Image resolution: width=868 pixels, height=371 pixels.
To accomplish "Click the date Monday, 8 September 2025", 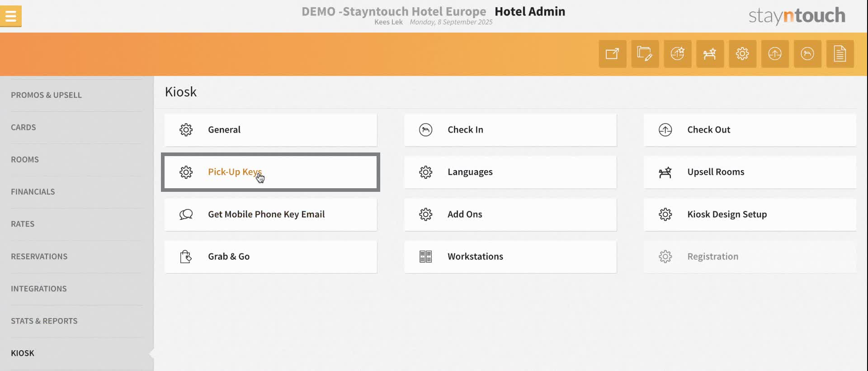I will [x=451, y=22].
